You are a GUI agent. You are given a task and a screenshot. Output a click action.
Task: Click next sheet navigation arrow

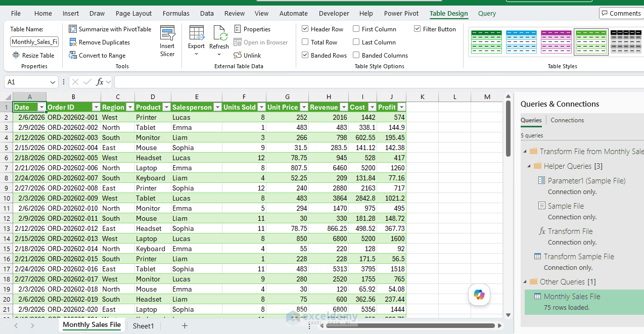tap(32, 326)
